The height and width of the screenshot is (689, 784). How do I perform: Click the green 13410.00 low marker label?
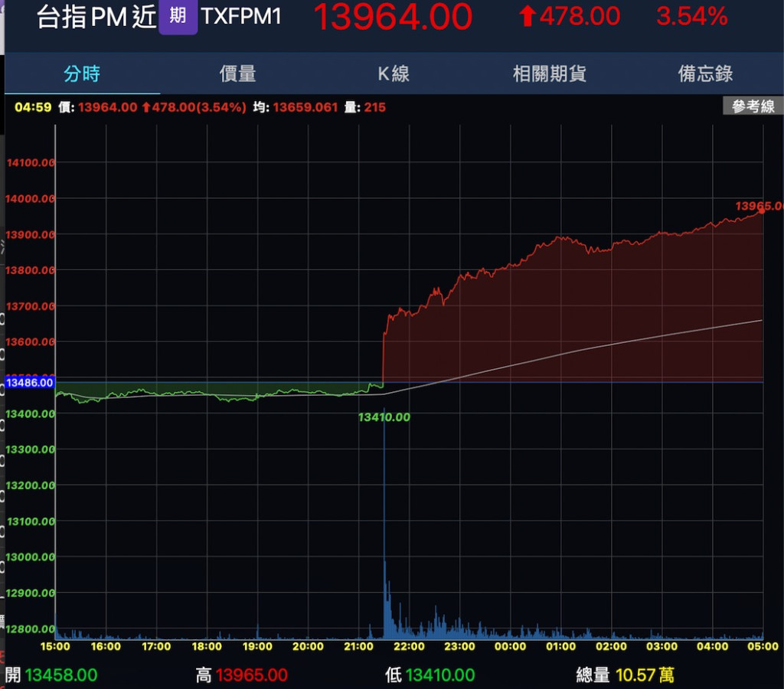tap(384, 417)
